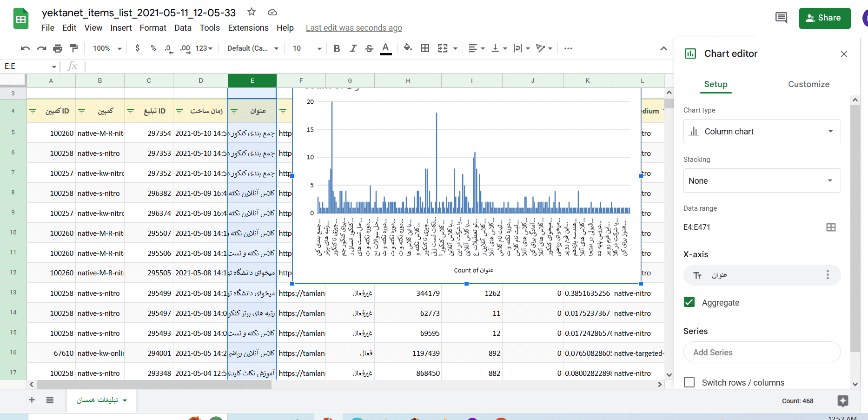The image size is (868, 420).
Task: Undo the last action
Action: [26, 48]
